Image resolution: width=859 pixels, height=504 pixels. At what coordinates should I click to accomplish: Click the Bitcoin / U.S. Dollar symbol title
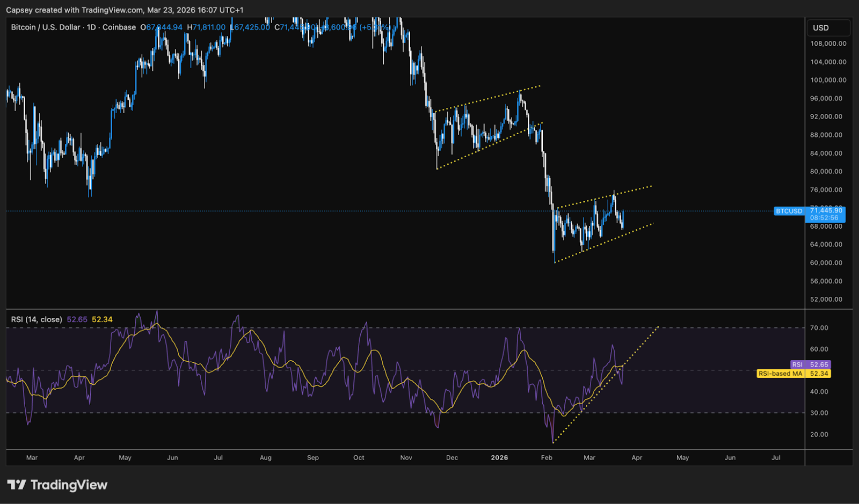(46, 27)
